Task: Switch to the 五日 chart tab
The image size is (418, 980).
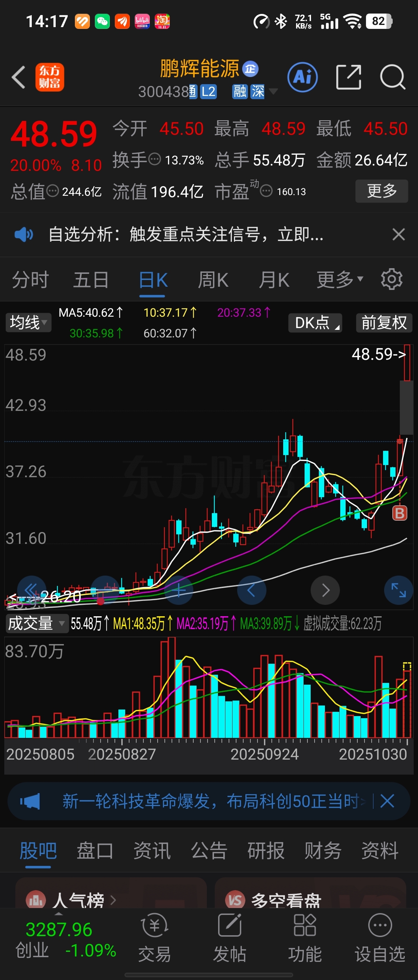Action: [x=91, y=280]
